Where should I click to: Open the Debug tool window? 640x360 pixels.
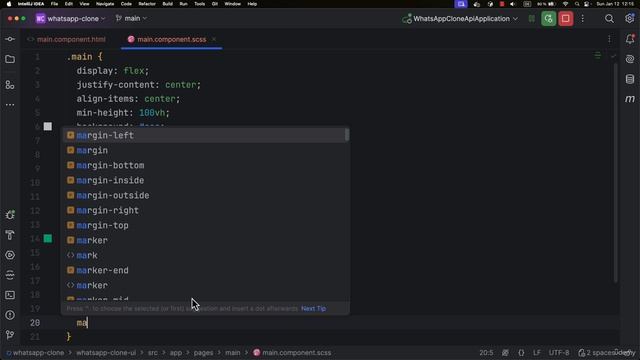(10, 215)
